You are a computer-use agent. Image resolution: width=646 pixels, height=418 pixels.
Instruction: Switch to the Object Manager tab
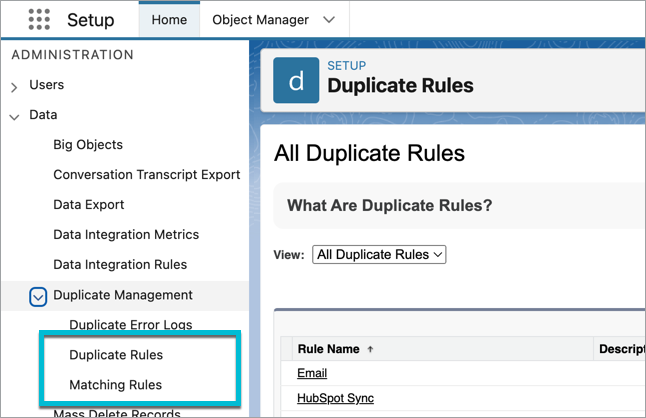pos(260,20)
